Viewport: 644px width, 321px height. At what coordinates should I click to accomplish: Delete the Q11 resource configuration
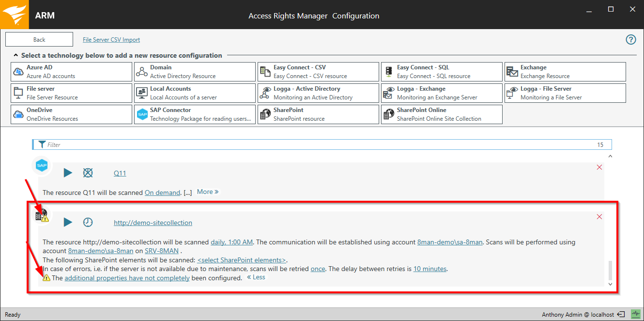[599, 167]
